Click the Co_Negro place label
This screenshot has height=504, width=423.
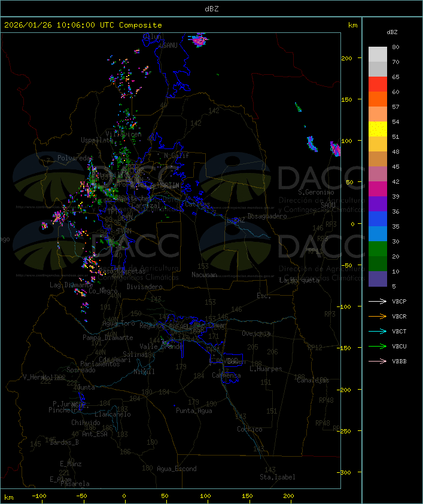(x=103, y=291)
